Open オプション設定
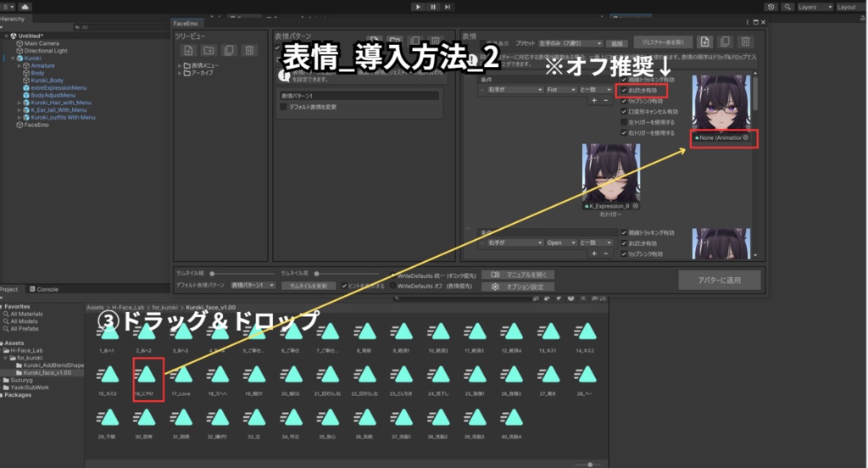 tap(518, 287)
